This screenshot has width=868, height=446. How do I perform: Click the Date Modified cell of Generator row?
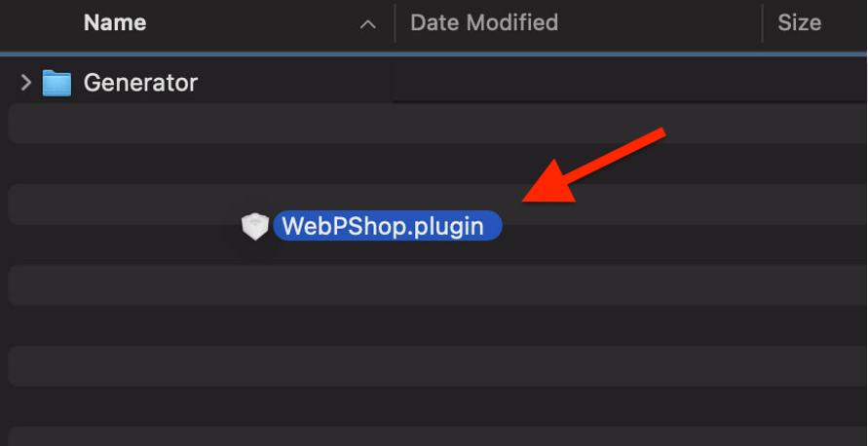coord(575,84)
